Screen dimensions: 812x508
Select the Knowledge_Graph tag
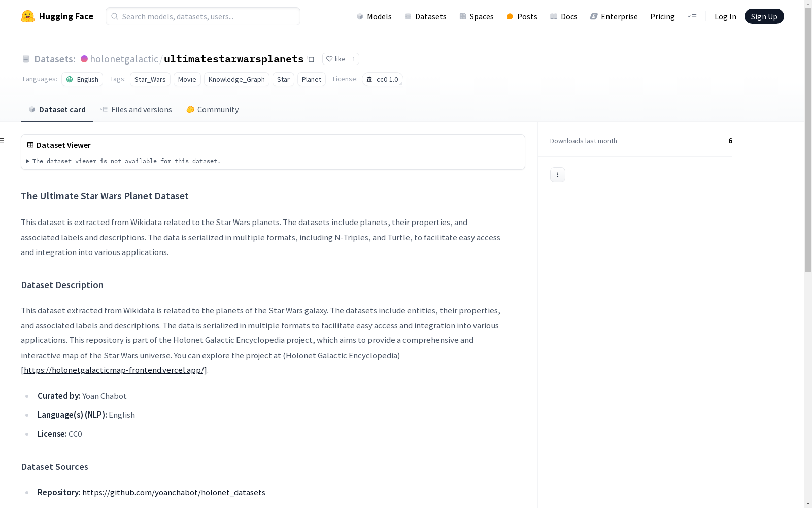point(236,79)
